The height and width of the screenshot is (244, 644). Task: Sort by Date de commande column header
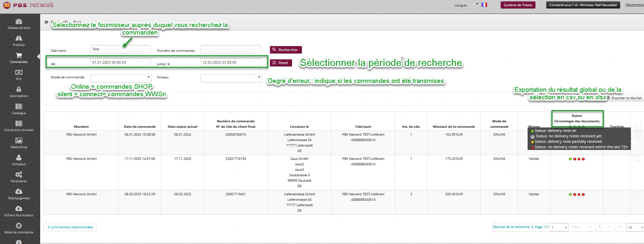tap(140, 126)
